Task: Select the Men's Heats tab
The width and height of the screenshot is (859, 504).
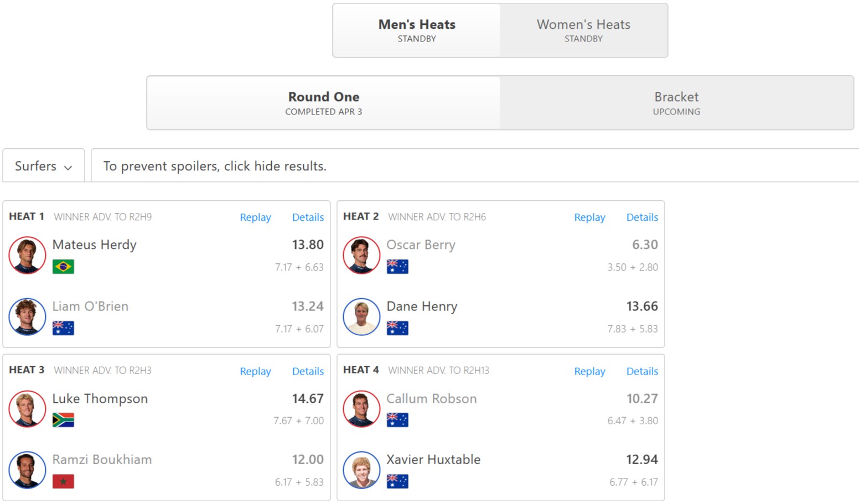Action: pos(417,30)
